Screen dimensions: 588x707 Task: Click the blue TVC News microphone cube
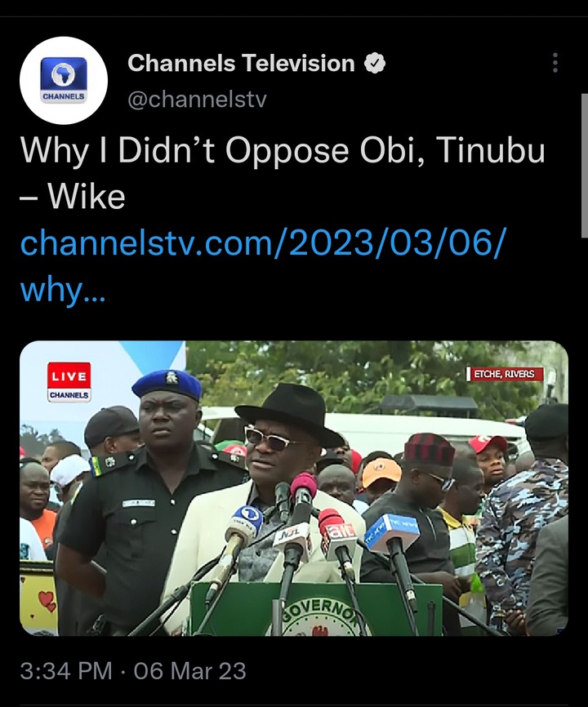[392, 531]
